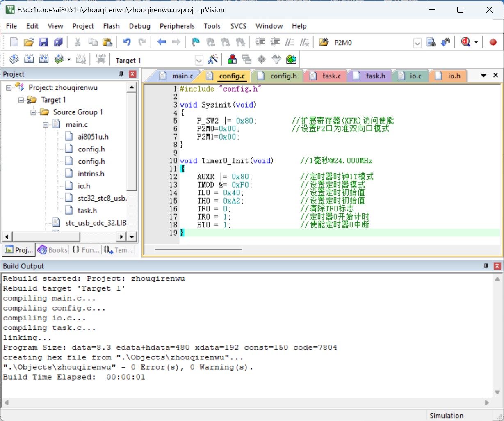Select task.h in project tree
This screenshot has width=504, height=421.
pos(87,210)
